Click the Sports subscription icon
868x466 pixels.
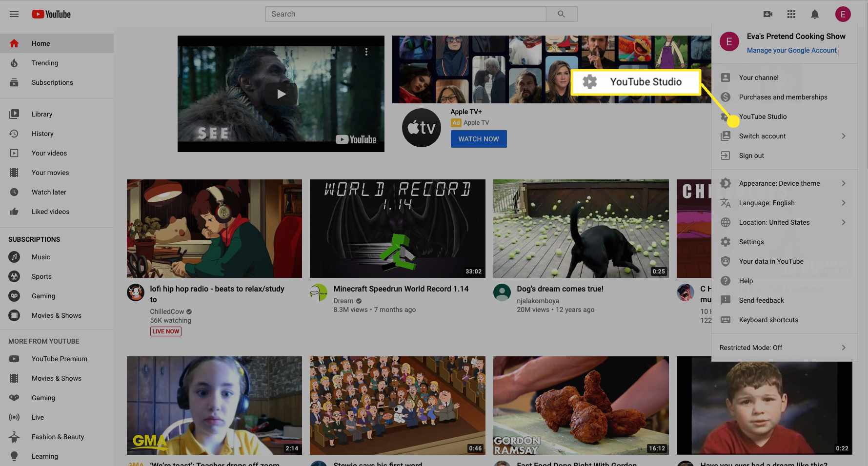(x=14, y=276)
